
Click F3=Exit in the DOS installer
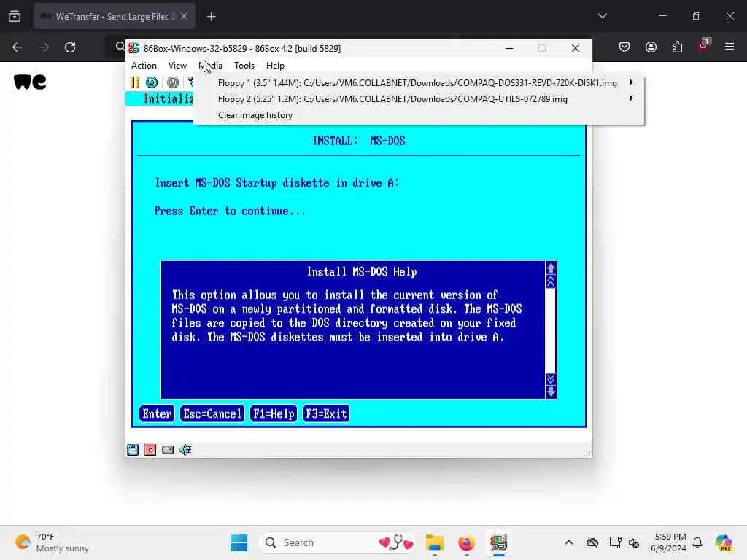click(326, 413)
